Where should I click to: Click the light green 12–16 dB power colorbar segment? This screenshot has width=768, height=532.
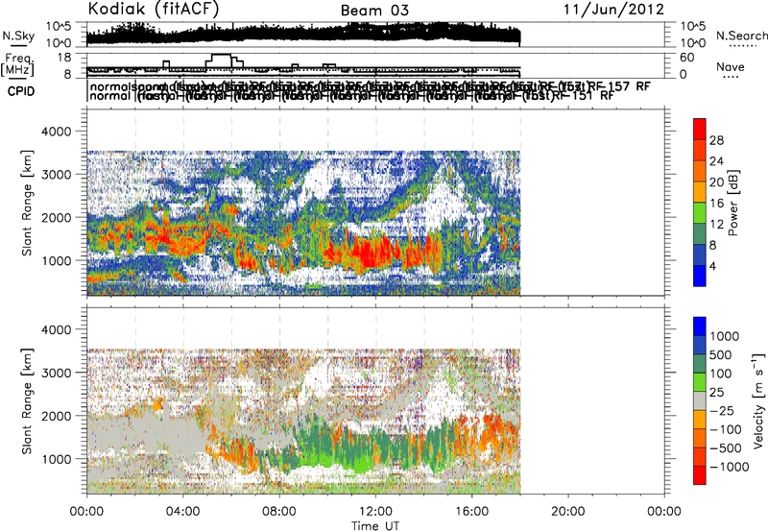click(700, 213)
